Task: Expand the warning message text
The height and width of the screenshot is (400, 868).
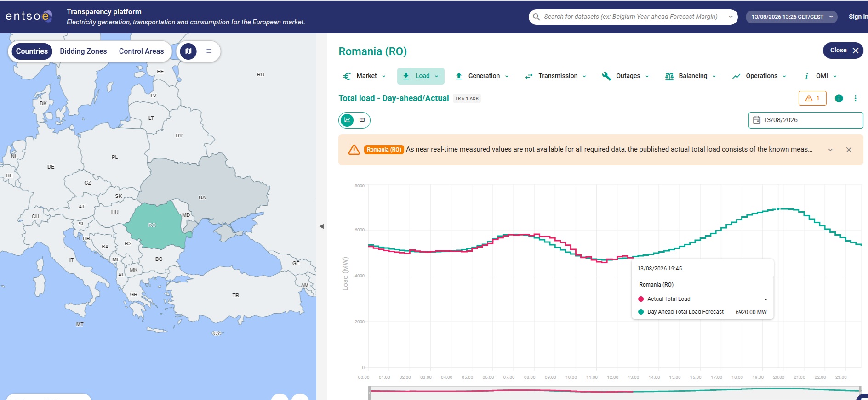Action: [x=830, y=150]
